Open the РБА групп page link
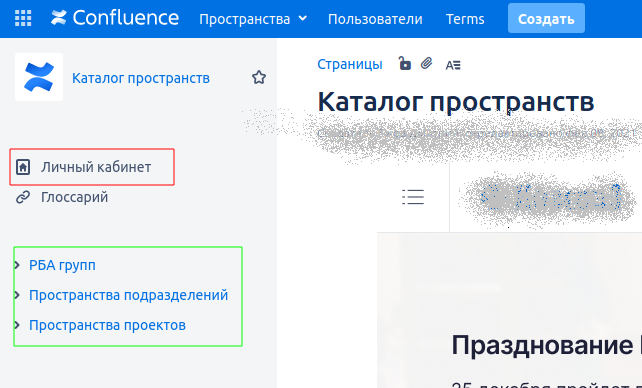This screenshot has height=388, width=642. pyautogui.click(x=62, y=265)
